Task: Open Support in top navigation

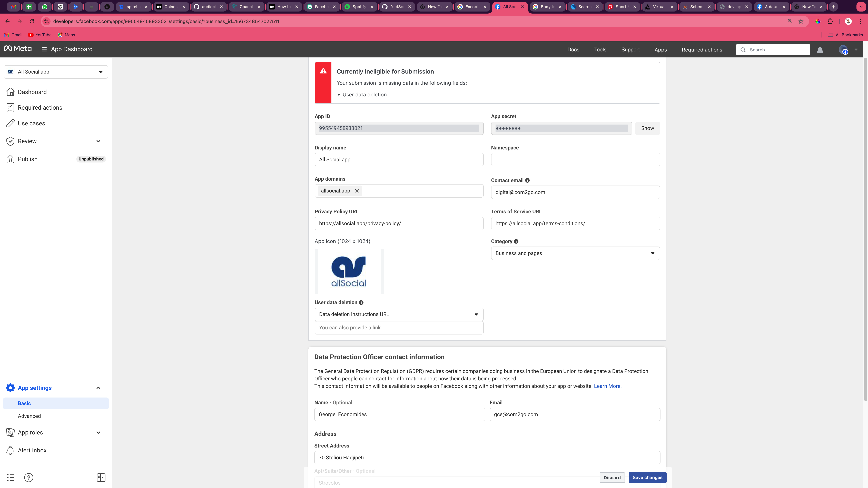Action: click(630, 49)
